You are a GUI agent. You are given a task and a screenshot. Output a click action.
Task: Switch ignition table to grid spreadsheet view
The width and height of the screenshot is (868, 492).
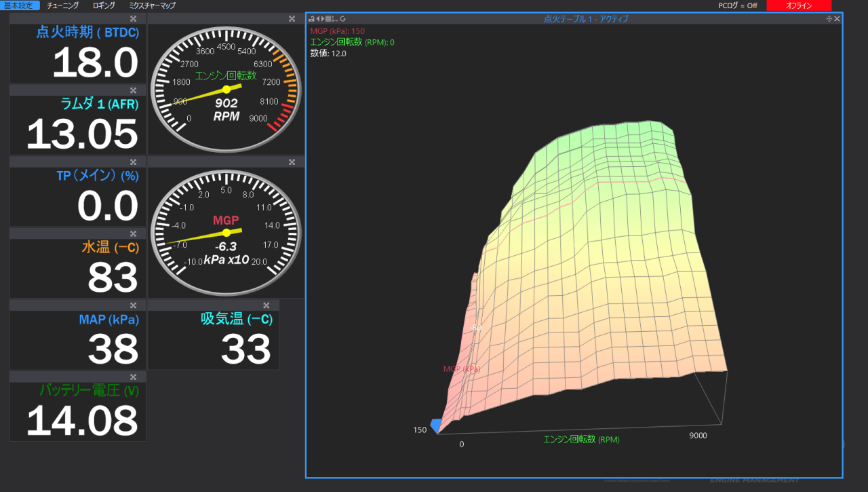328,19
